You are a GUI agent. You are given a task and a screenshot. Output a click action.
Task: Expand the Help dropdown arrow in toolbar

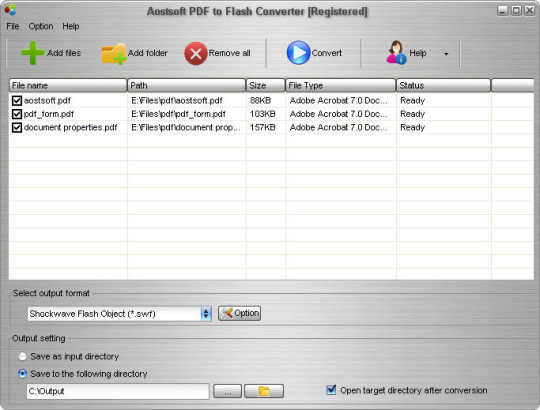point(446,54)
